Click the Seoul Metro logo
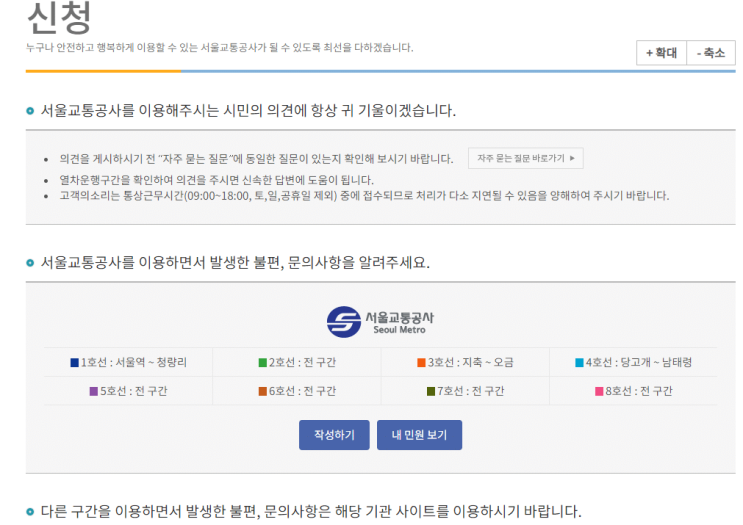Screen dimensions: 743x525 point(381,322)
